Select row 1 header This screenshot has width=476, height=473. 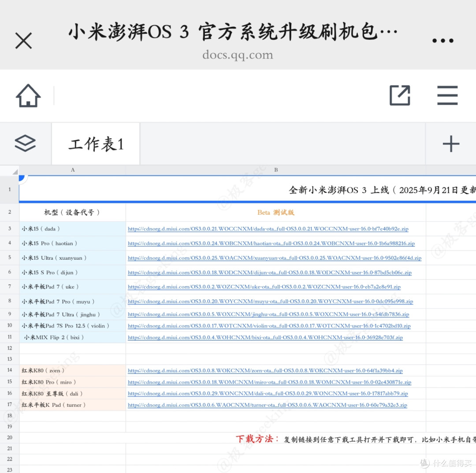9,190
